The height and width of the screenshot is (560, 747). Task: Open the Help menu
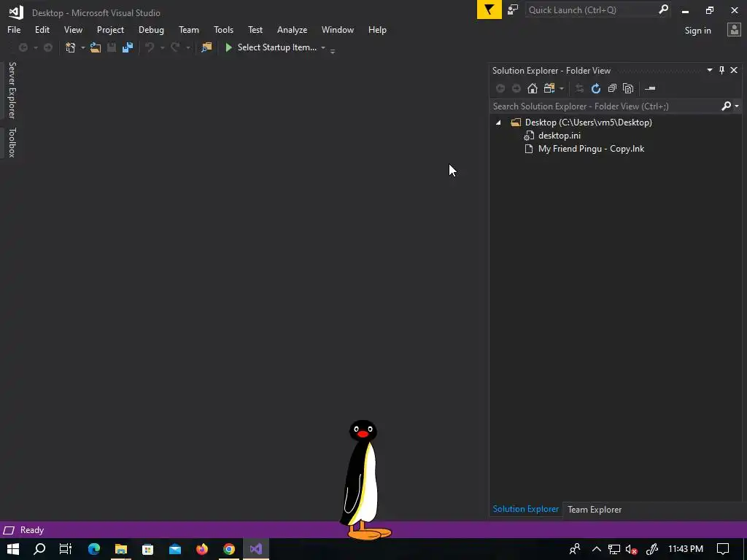[x=377, y=29]
